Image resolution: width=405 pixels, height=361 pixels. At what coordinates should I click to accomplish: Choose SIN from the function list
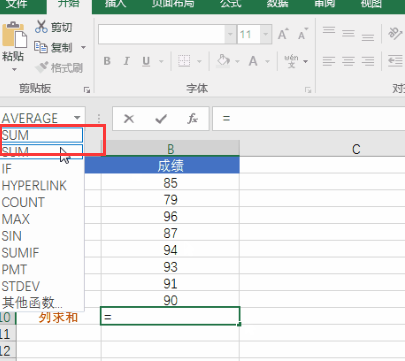coord(42,236)
